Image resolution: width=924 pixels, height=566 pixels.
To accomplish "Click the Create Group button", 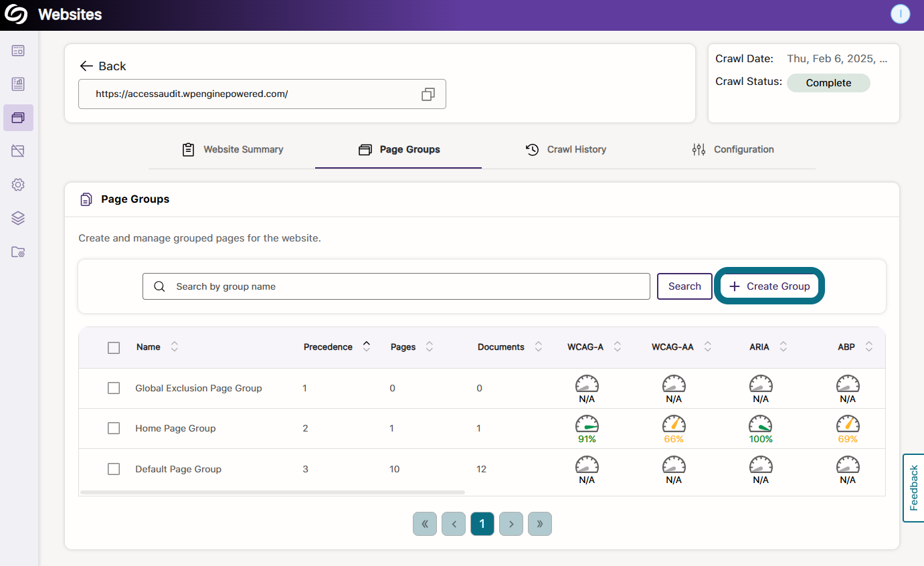I will 769,286.
